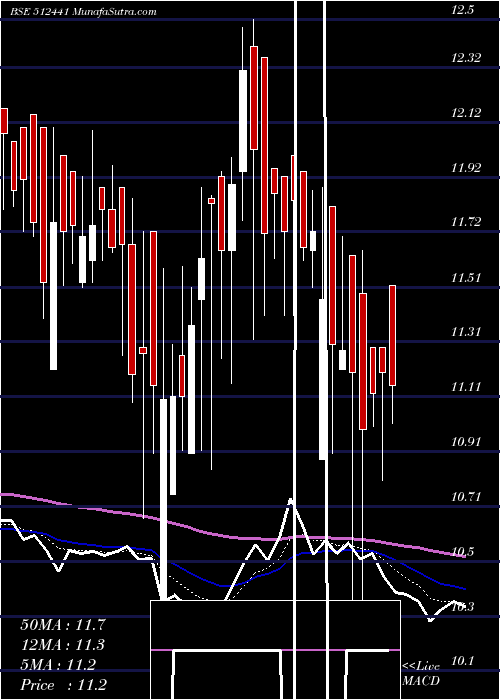500x700 pixels.
Task: Click the 10.5 price axis label
Action: coord(462,552)
